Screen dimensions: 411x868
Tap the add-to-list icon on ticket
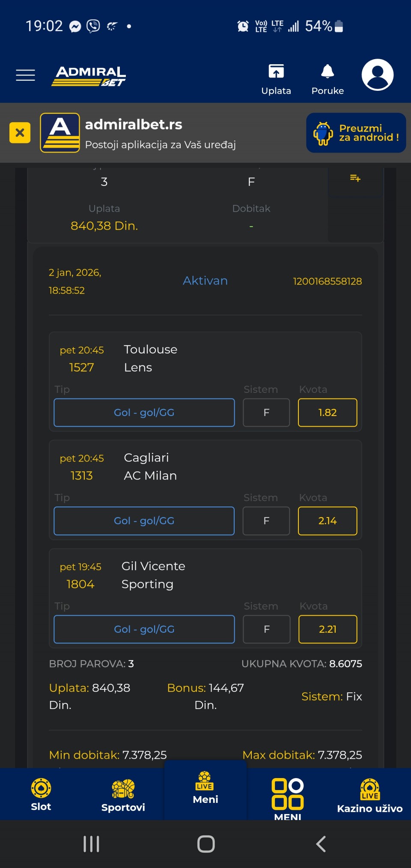(355, 178)
